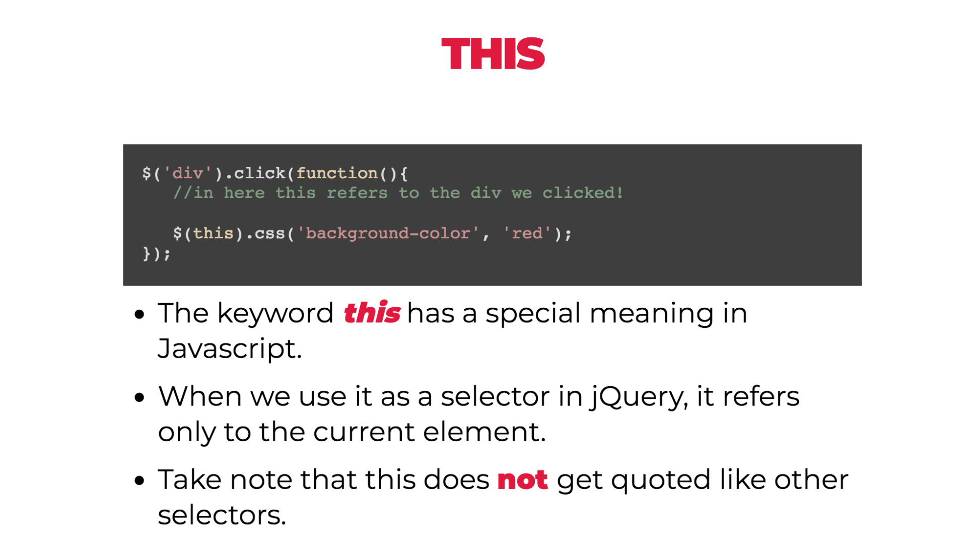Click the semicolon after 'red' value
This screenshot has height=548, width=980.
pyautogui.click(x=570, y=234)
